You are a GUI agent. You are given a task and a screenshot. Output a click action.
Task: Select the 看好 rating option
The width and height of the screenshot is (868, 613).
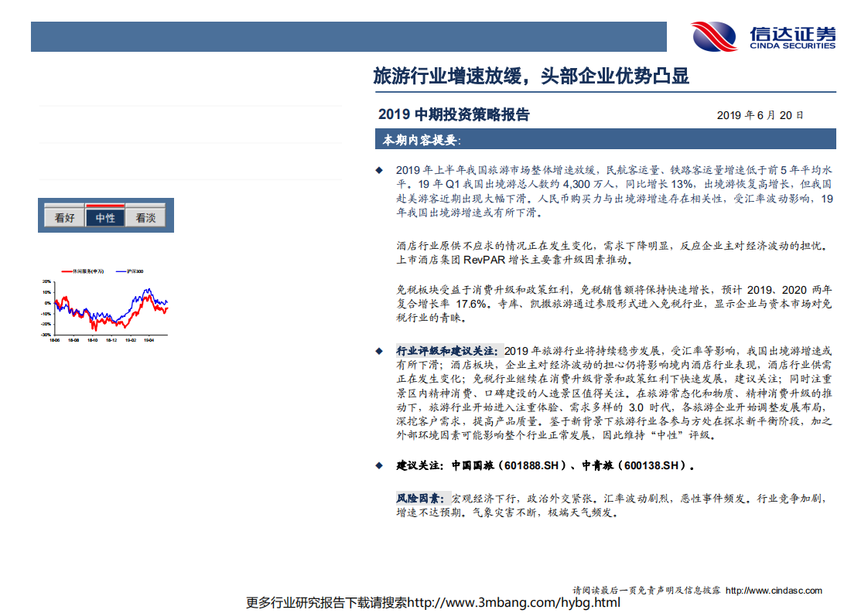coord(64,218)
